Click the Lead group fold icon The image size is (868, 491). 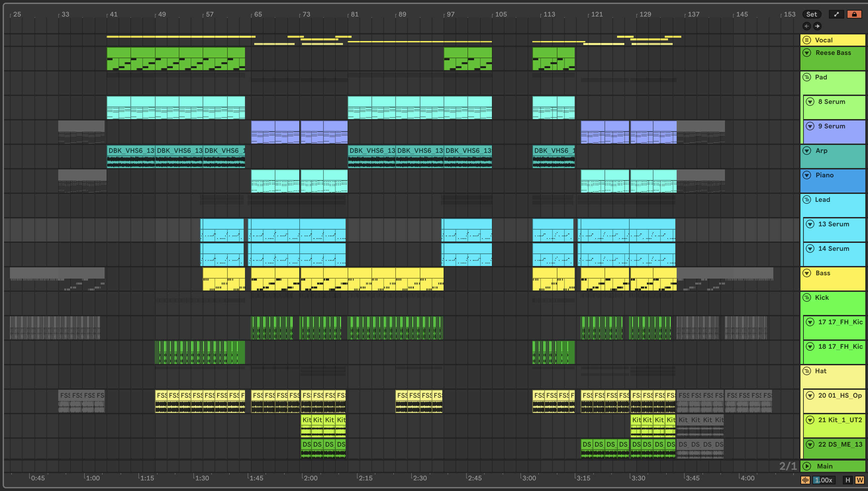[807, 200]
